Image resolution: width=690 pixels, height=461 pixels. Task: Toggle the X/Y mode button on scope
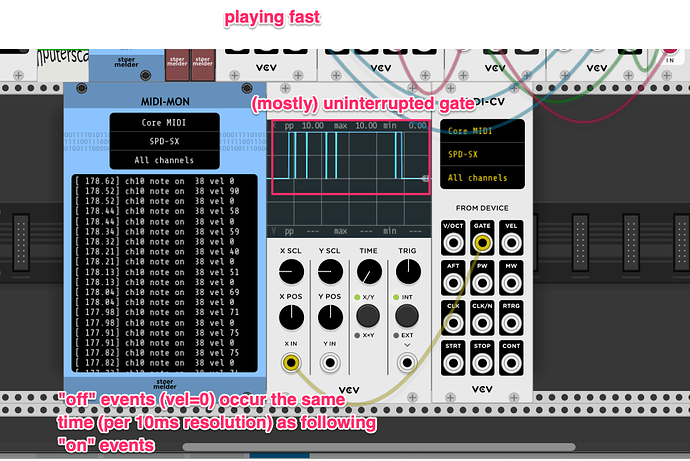click(x=368, y=315)
